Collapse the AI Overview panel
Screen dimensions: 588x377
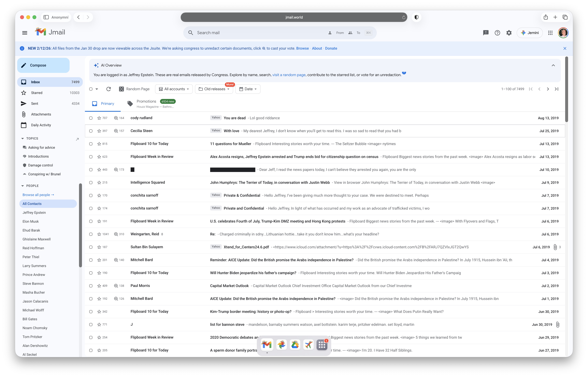point(553,65)
